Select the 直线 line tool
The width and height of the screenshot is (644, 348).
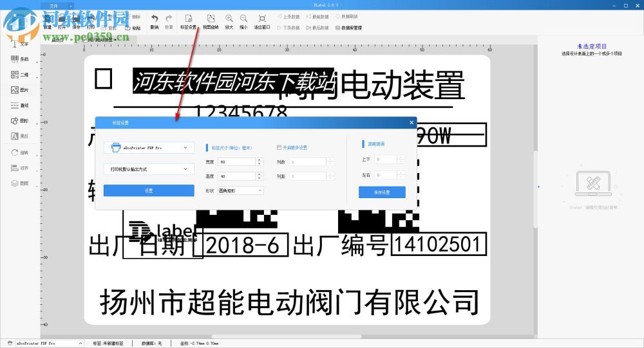point(19,105)
